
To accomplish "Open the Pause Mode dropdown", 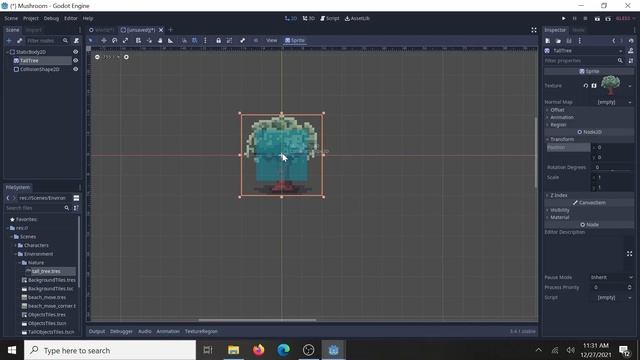I will (x=611, y=277).
